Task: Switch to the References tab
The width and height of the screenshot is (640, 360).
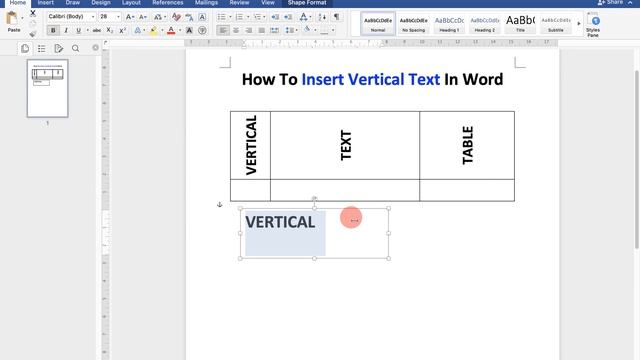Action: (168, 3)
